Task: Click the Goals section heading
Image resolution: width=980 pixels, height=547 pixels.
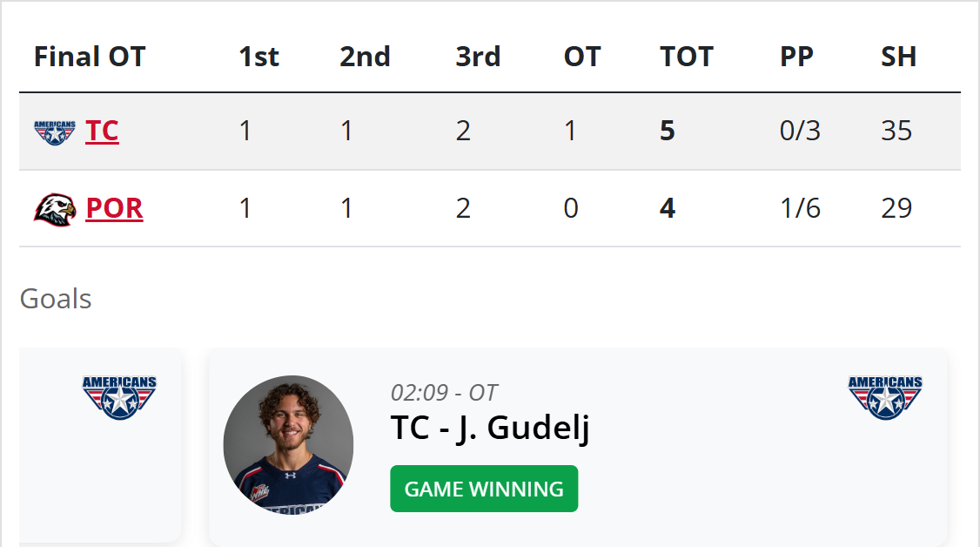Action: pos(56,299)
